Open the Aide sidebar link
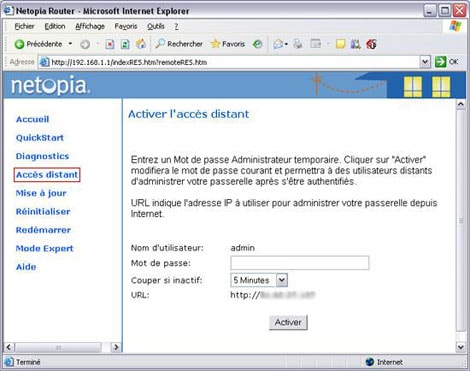 tap(26, 267)
